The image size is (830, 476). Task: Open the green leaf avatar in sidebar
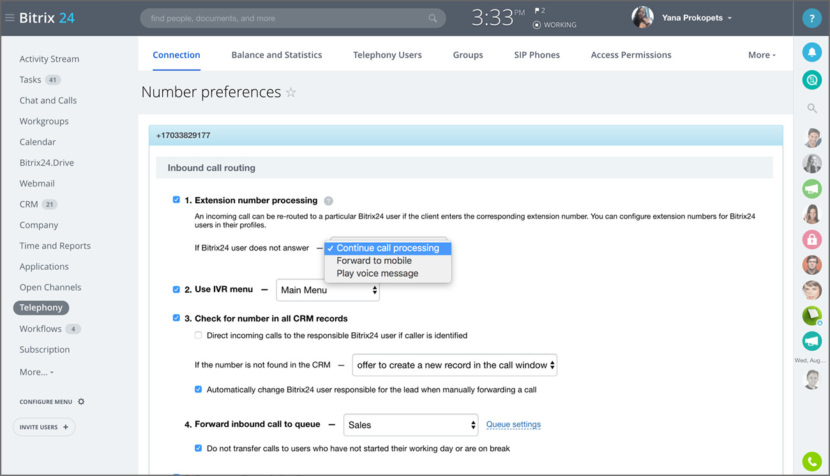tap(811, 316)
